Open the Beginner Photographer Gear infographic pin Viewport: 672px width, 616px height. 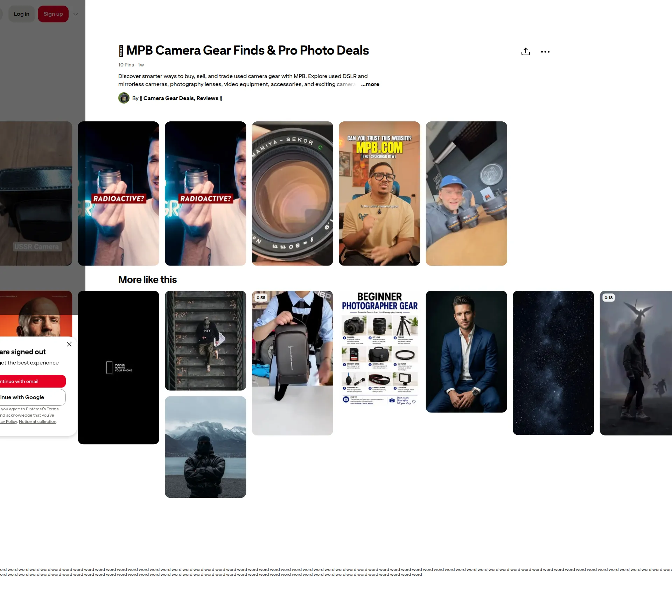[379, 348]
